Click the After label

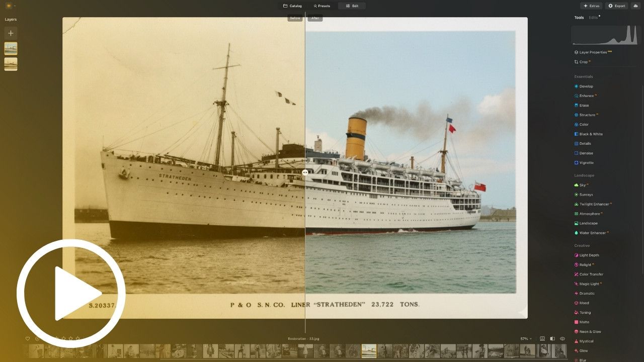(x=315, y=19)
